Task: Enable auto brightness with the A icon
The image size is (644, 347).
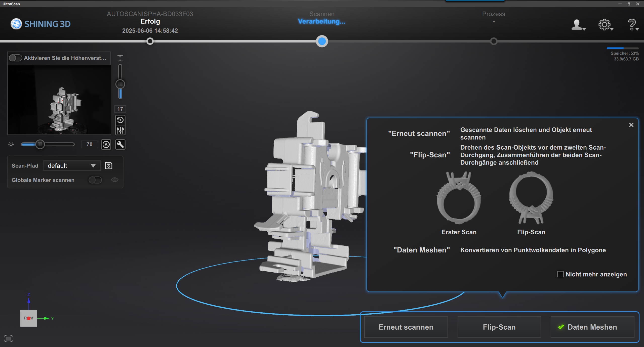Action: [106, 144]
